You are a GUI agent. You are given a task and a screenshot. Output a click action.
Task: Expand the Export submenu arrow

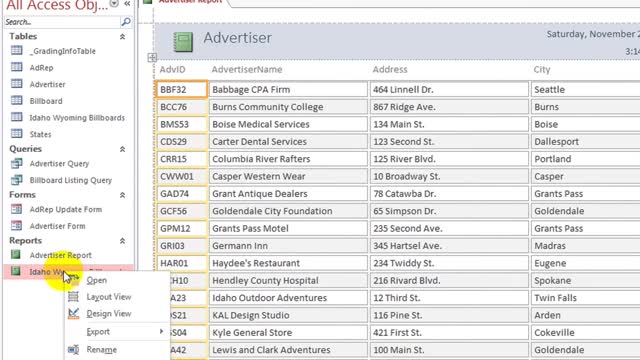(162, 331)
